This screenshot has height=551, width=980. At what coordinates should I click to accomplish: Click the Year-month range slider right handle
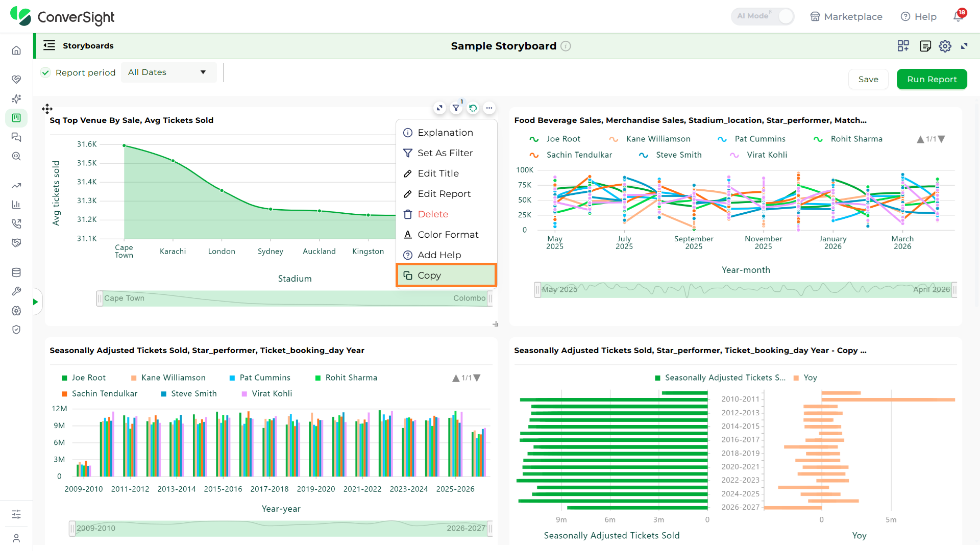coord(954,290)
